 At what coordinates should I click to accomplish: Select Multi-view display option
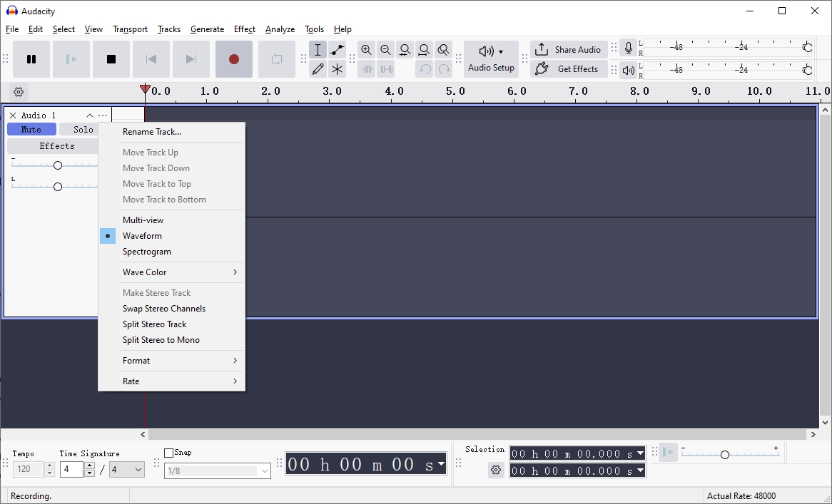point(171,220)
